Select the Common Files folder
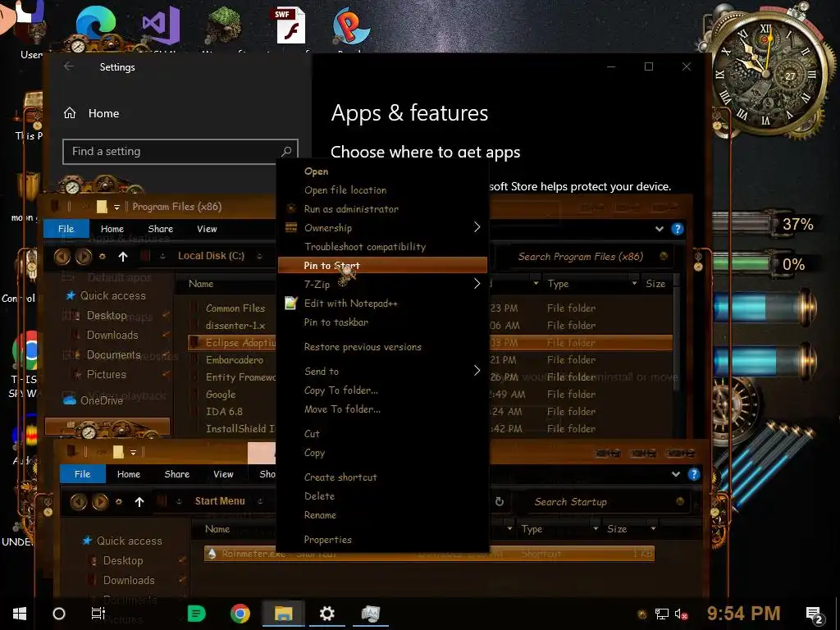 click(x=235, y=308)
